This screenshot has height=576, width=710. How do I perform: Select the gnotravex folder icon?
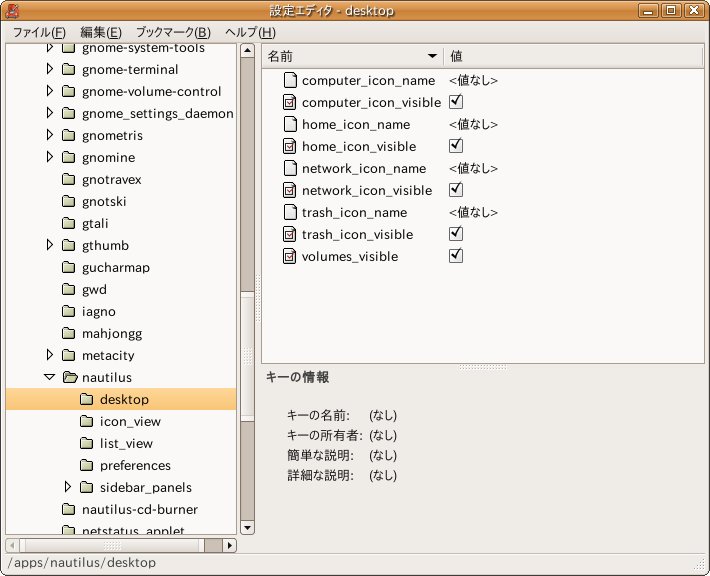tap(68, 179)
